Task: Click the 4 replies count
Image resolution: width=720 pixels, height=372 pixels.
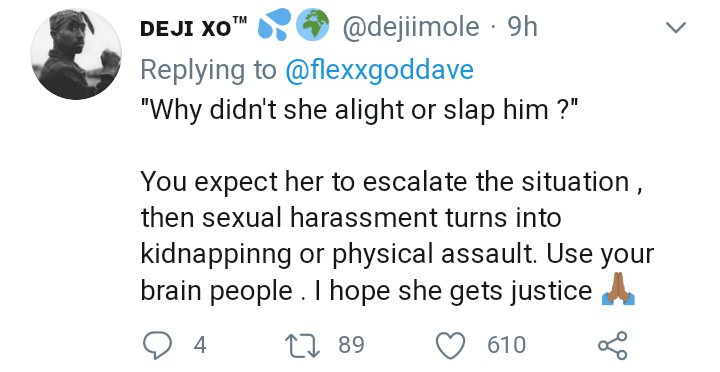Action: (200, 345)
